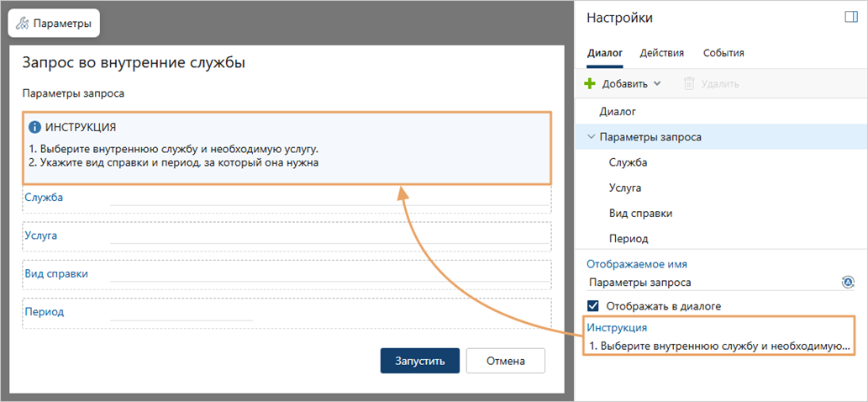
Task: Open the Диалог tab
Action: (604, 53)
